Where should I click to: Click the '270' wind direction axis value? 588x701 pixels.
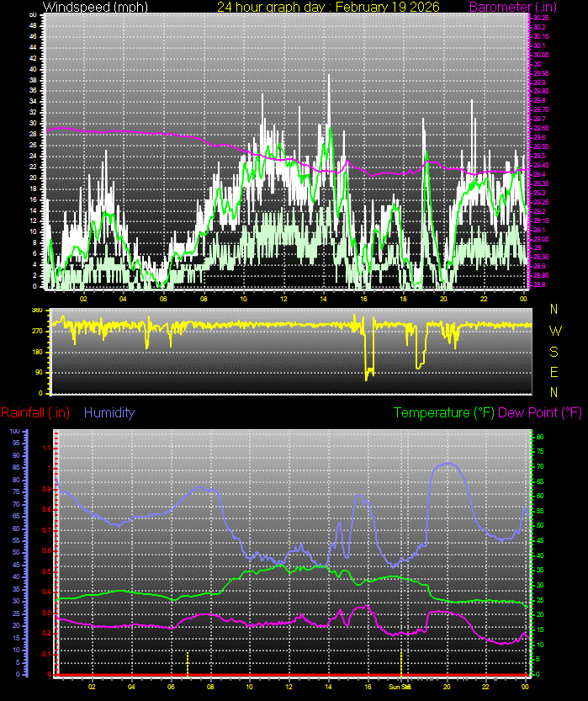[38, 332]
